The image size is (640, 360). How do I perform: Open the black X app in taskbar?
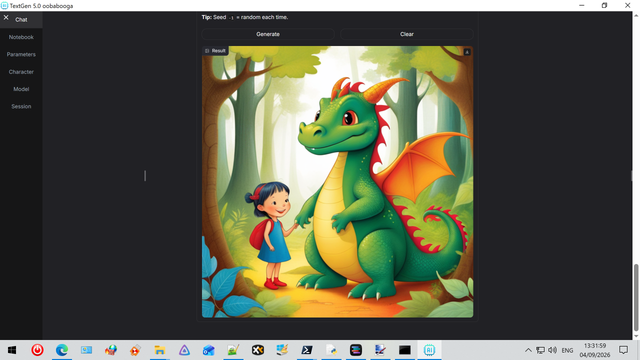pyautogui.click(x=258, y=350)
